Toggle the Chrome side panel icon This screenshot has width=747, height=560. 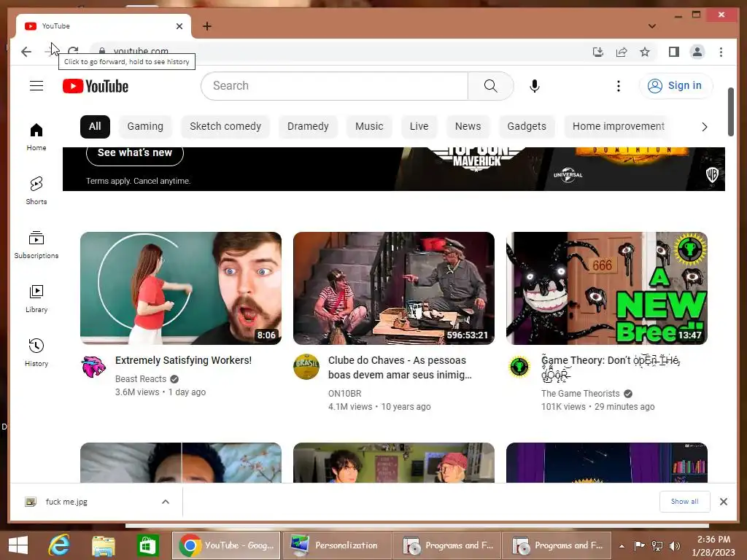coord(673,52)
